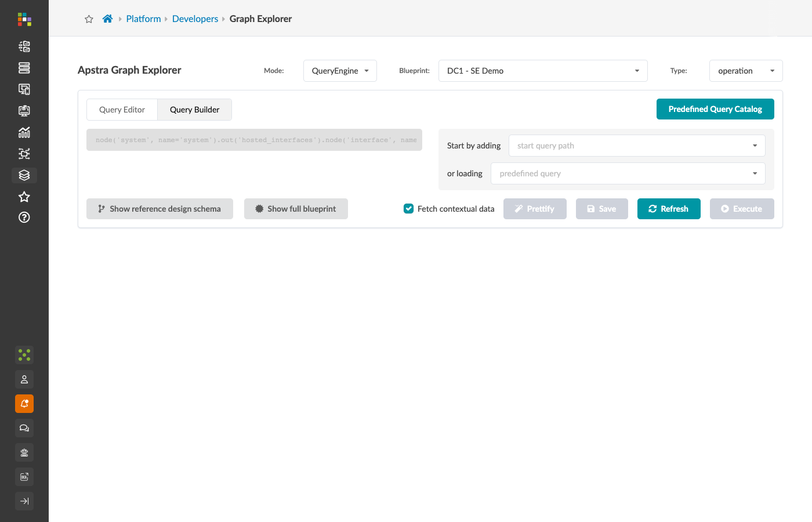The image size is (812, 522).
Task: Click the grayed query text field
Action: click(254, 140)
